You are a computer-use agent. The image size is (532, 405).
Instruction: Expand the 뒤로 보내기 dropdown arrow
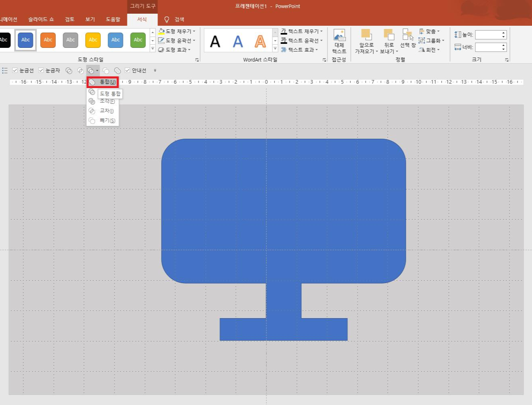click(x=397, y=51)
